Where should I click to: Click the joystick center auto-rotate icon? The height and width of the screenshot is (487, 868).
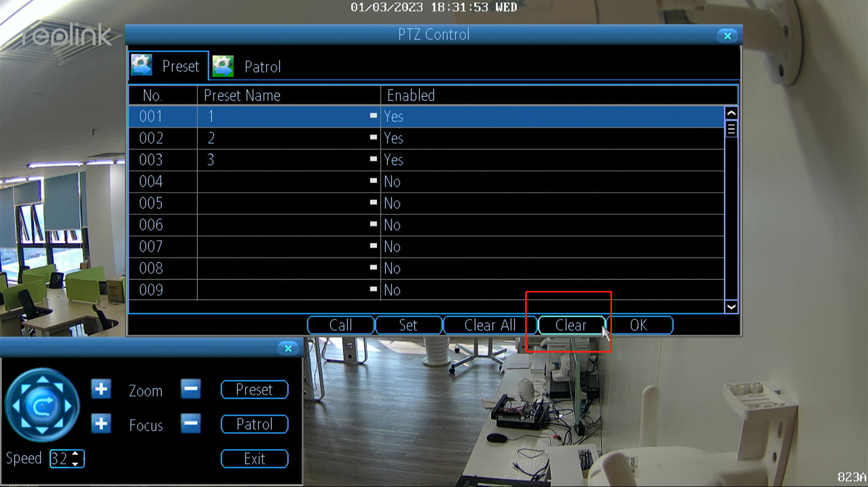click(42, 407)
